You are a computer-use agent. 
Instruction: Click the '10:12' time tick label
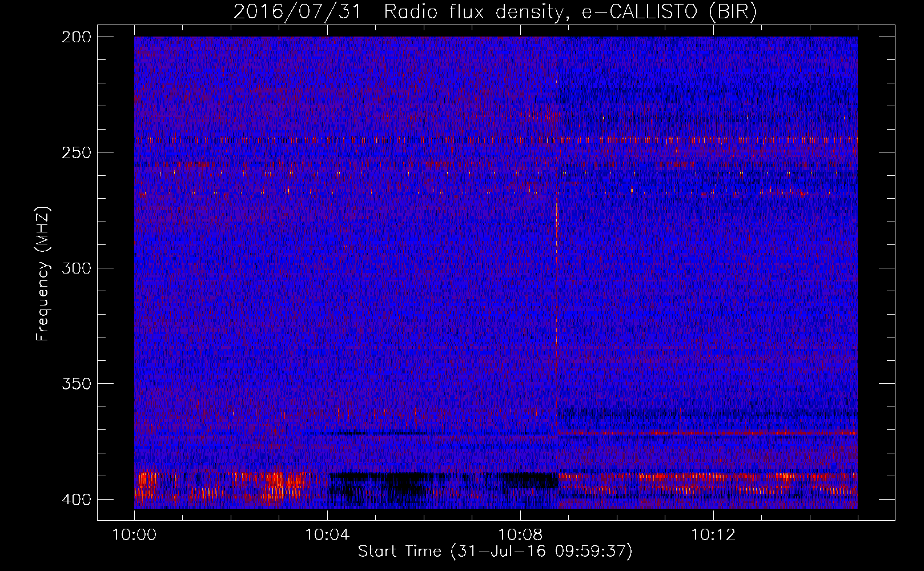713,535
